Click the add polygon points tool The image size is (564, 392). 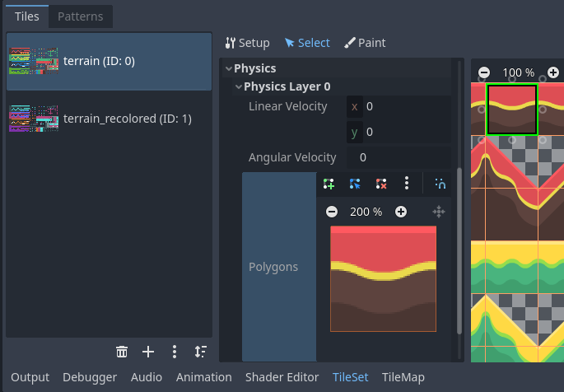click(x=329, y=184)
